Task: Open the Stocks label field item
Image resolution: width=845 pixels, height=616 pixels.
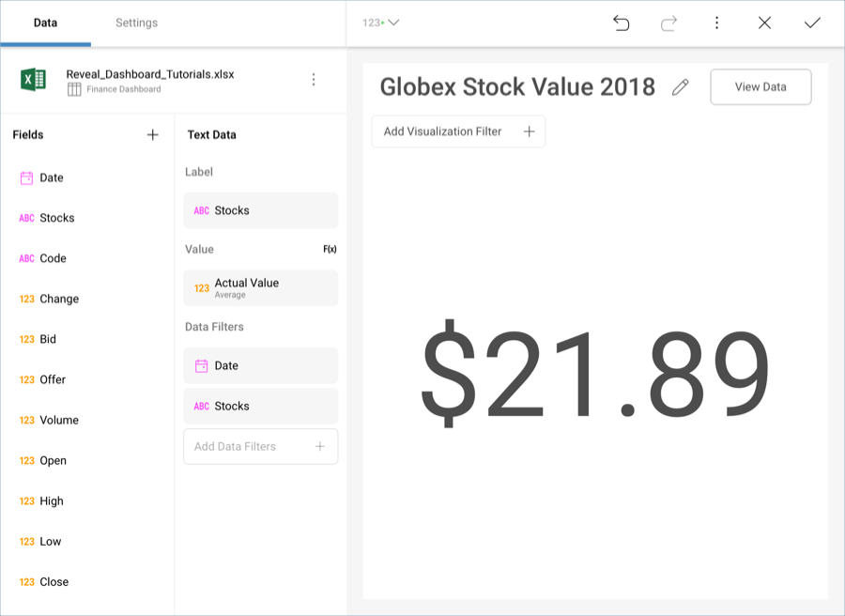Action: 260,211
